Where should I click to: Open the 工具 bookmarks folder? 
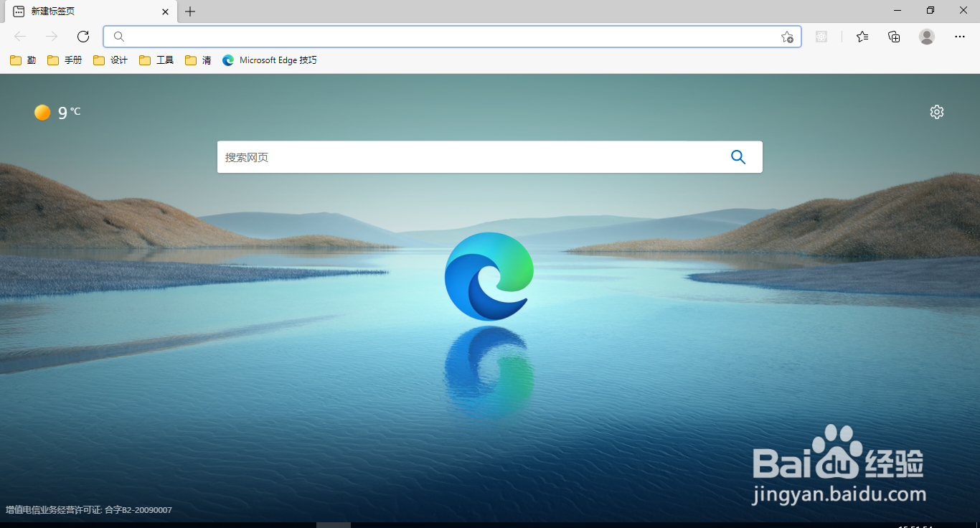pyautogui.click(x=156, y=60)
